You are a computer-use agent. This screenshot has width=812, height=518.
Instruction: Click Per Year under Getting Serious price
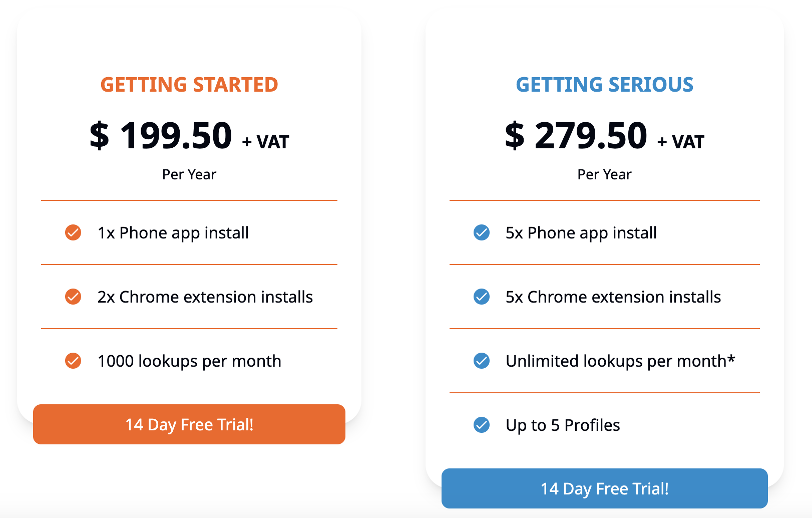point(604,174)
